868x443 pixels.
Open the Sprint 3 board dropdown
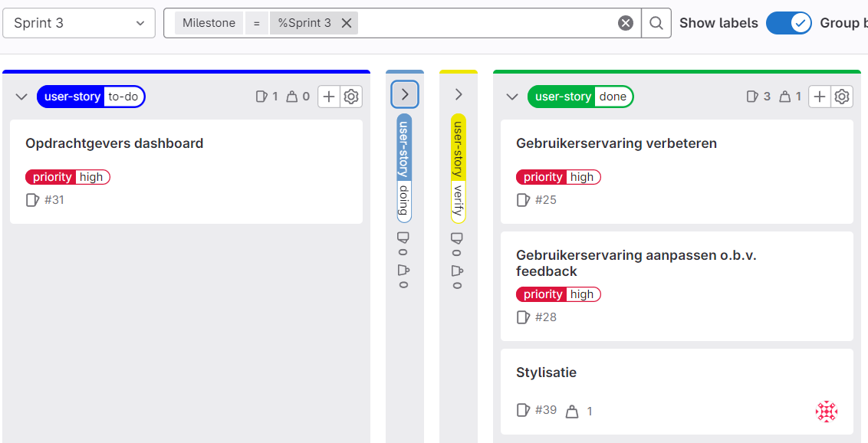[79, 23]
